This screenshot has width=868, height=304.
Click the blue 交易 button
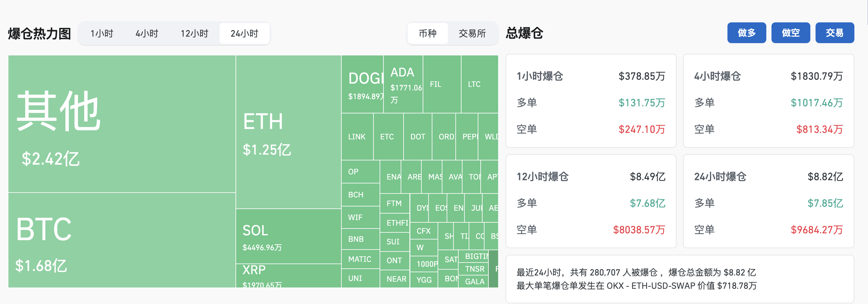click(x=834, y=33)
